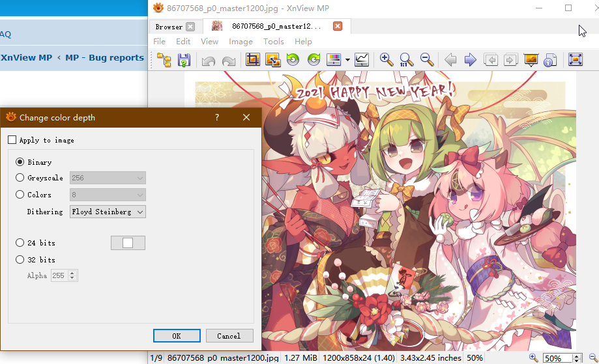Select the Colors radio option
599x364 pixels.
point(20,195)
